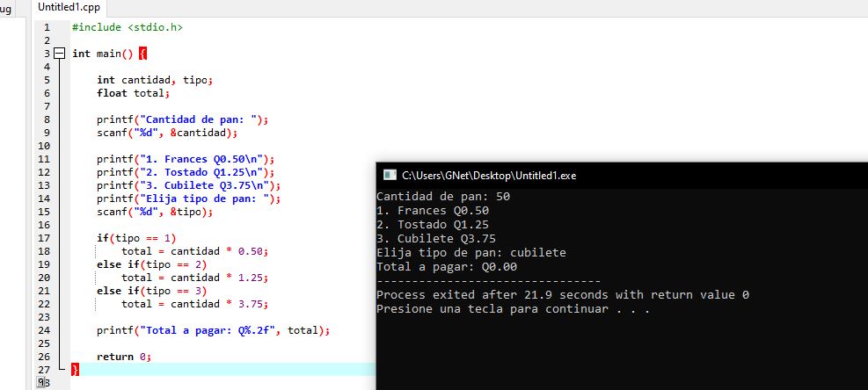Click the scanf reading &cantidad line
Viewport: 868px width, 390px height.
click(x=167, y=133)
